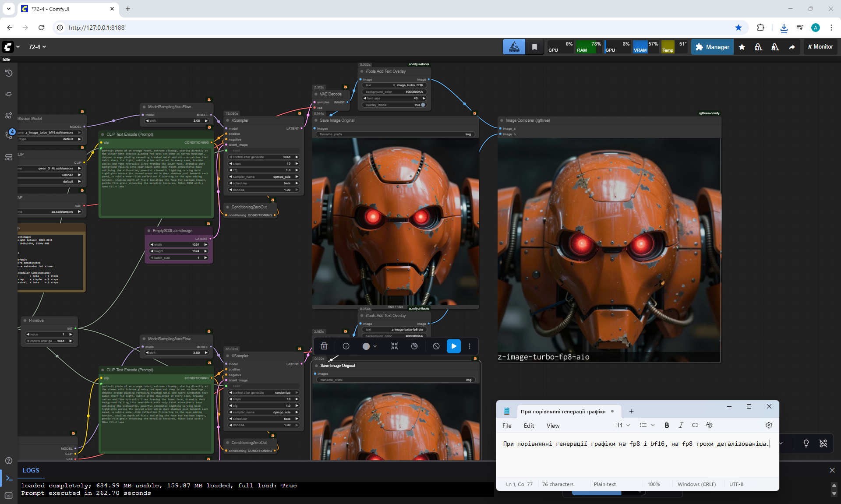This screenshot has width=841, height=504.
Task: Open the H1 heading dropdown in Notepad
Action: [x=622, y=425]
